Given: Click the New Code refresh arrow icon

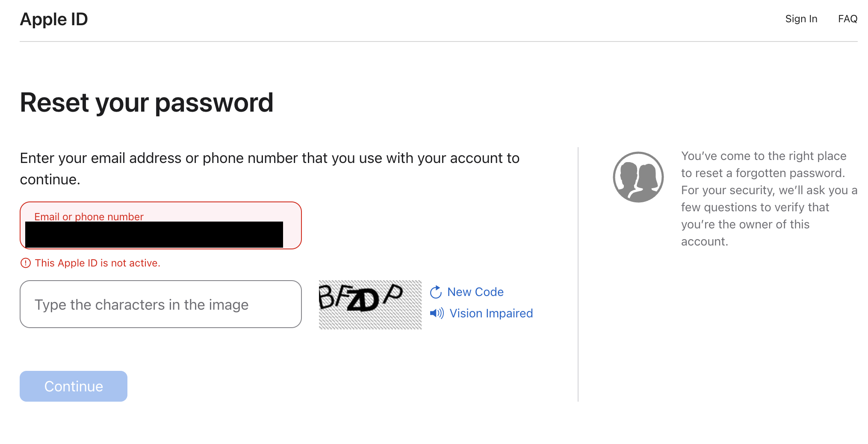Looking at the screenshot, I should tap(436, 292).
